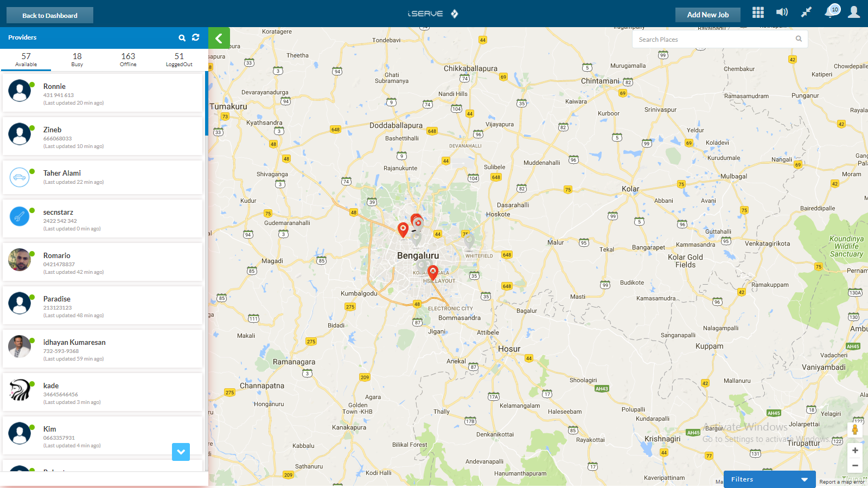This screenshot has height=488, width=868.
Task: Click Report a map error link
Action: (x=842, y=482)
